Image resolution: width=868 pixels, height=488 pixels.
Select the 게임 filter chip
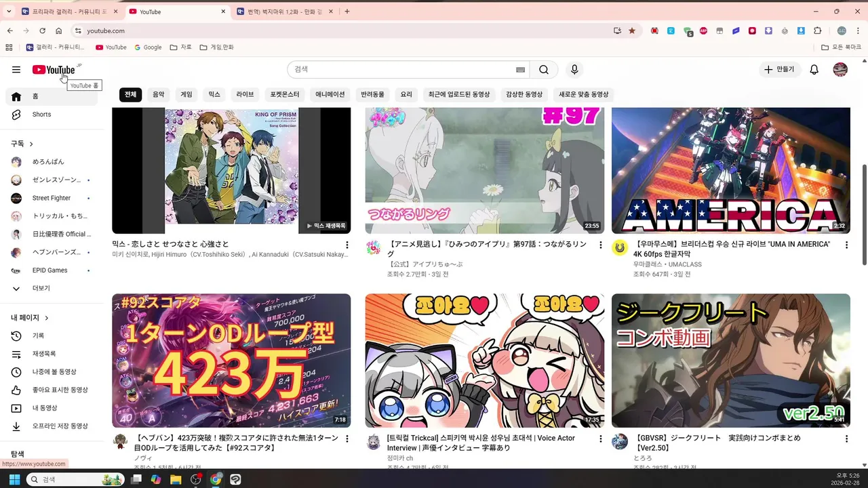186,94
